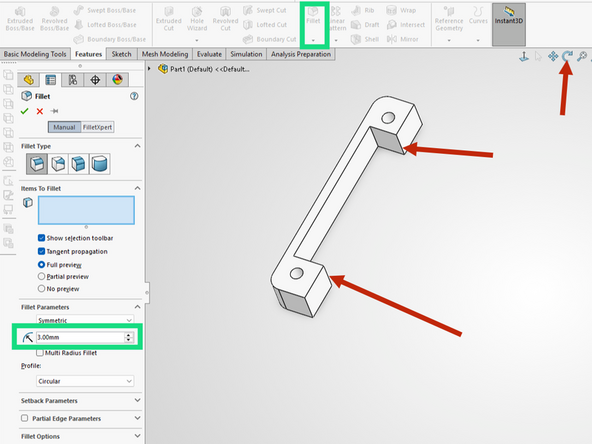The height and width of the screenshot is (444, 592).
Task: Accept fillet with green checkmark
Action: coord(25,111)
